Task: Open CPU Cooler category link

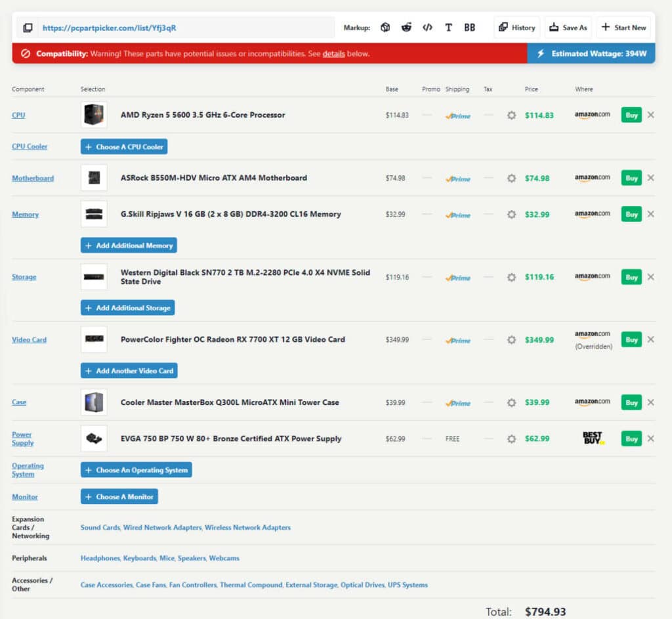Action: [x=30, y=146]
